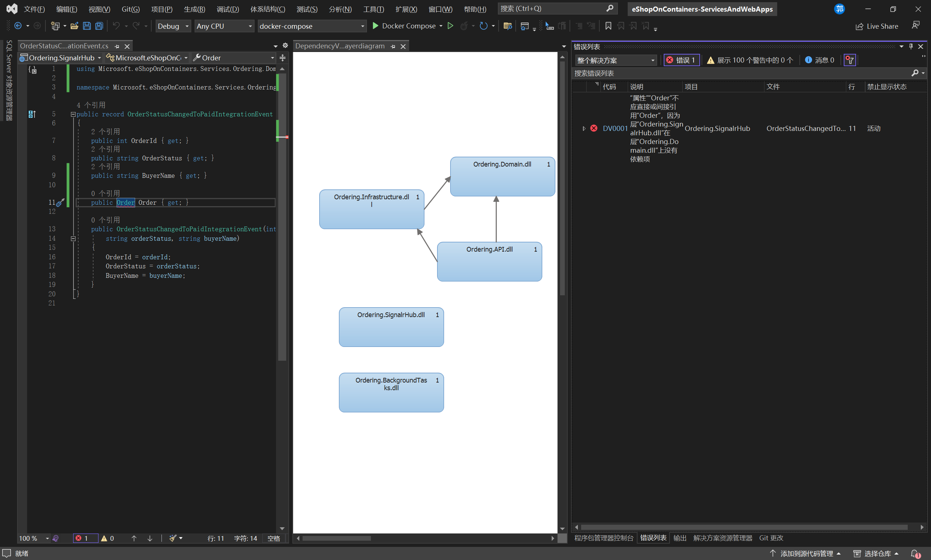Open the editor settings gear icon

click(285, 46)
